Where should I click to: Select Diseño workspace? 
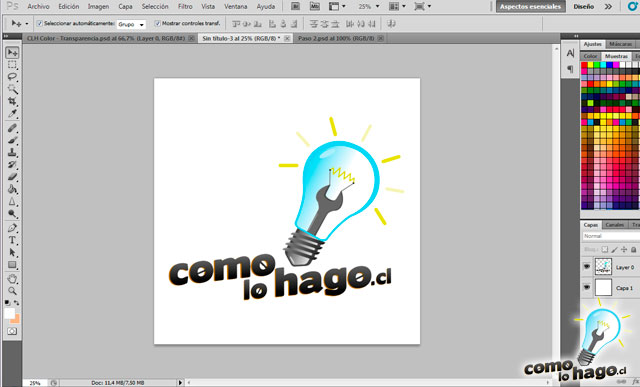584,7
